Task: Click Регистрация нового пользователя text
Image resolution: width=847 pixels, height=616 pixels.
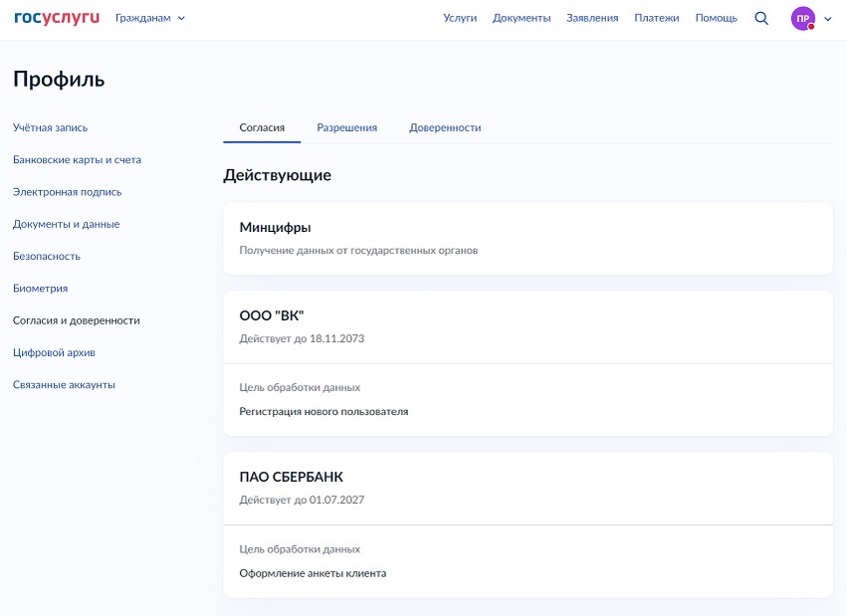Action: point(323,411)
